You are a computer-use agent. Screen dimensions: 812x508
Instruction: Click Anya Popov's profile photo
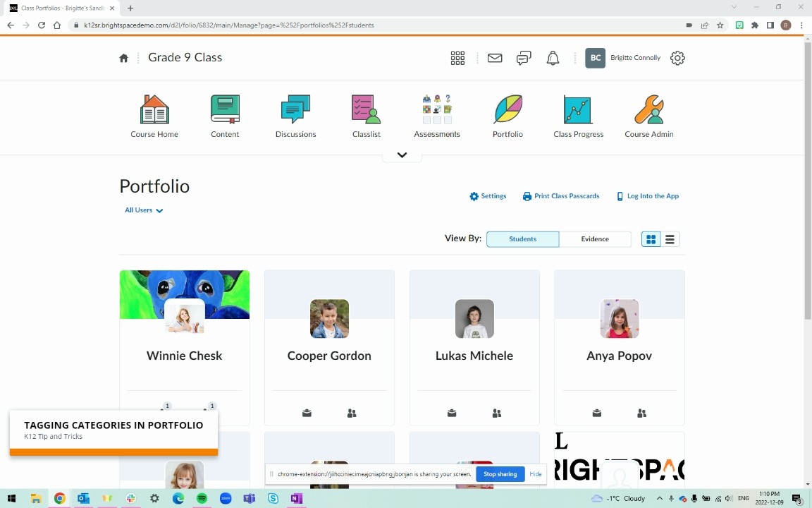620,319
